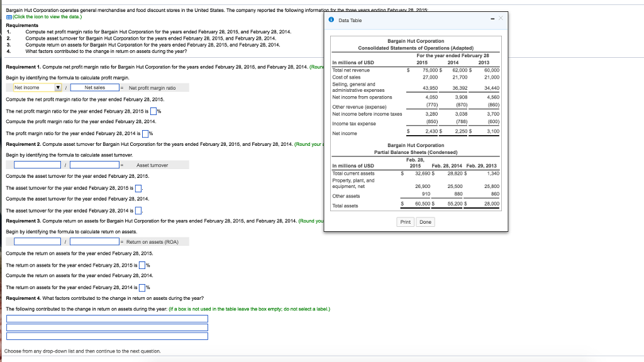
Task: Click the 2014 profit margin input box
Action: coord(145,134)
